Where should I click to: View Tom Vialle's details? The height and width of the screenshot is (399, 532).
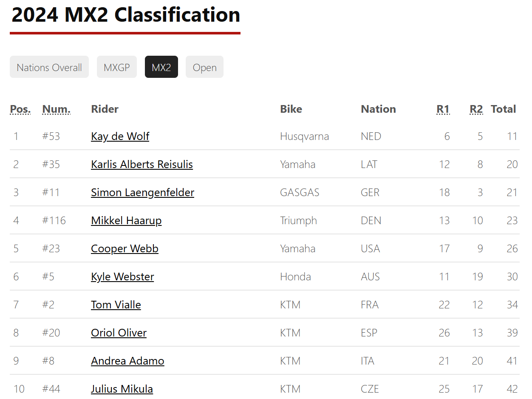pos(116,305)
